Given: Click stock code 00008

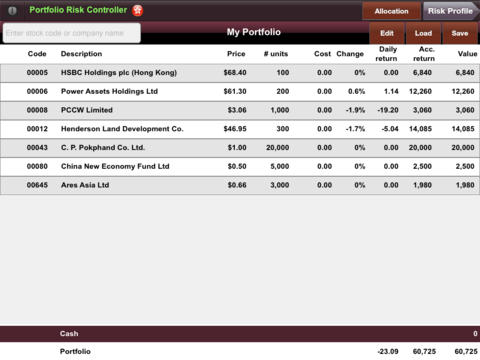Looking at the screenshot, I should (x=37, y=110).
